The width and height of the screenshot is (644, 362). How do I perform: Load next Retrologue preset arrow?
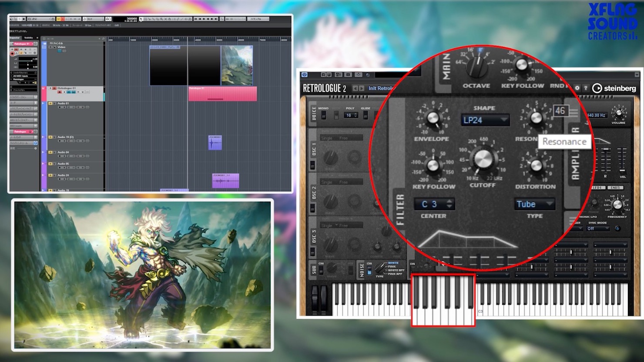(362, 88)
